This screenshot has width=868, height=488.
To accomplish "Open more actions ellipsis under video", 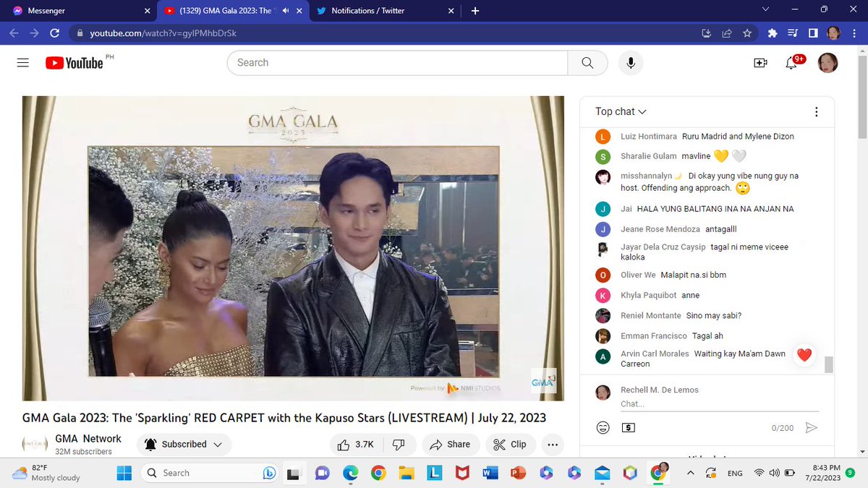I will [x=553, y=444].
